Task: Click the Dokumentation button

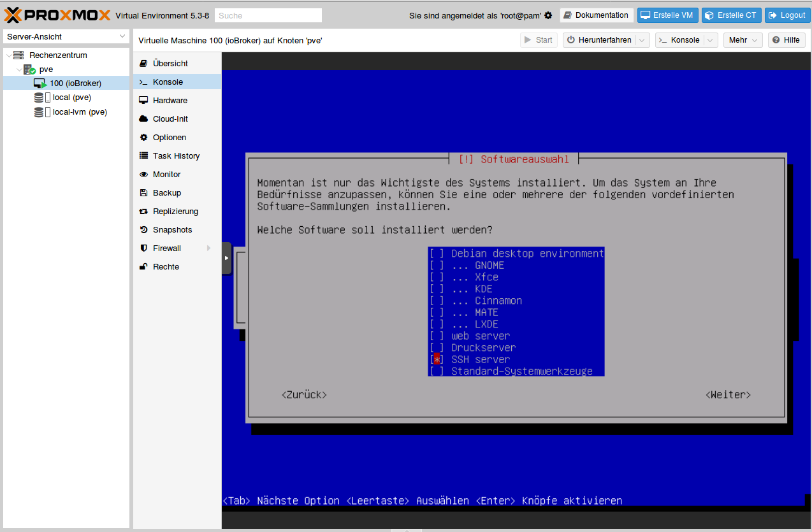Action: tap(597, 15)
